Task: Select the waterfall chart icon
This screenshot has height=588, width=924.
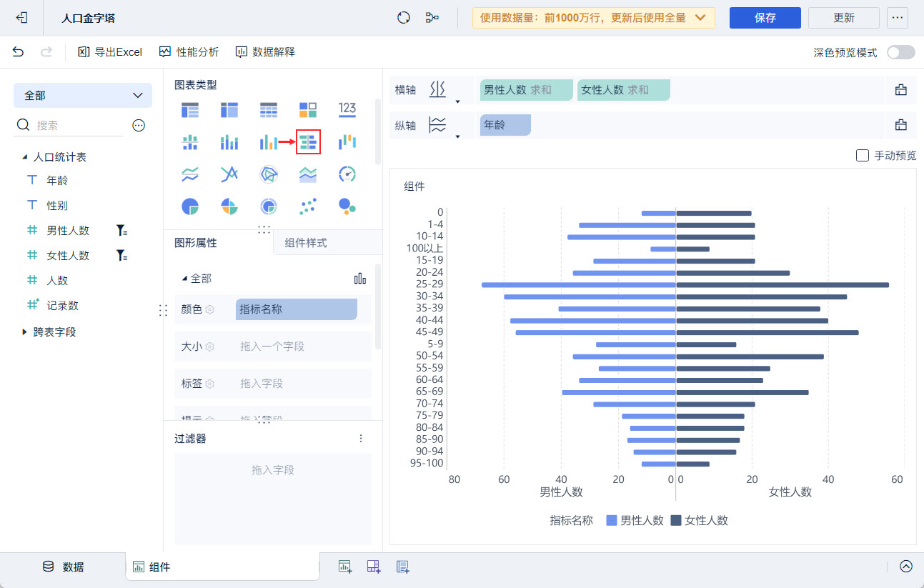Action: [347, 141]
